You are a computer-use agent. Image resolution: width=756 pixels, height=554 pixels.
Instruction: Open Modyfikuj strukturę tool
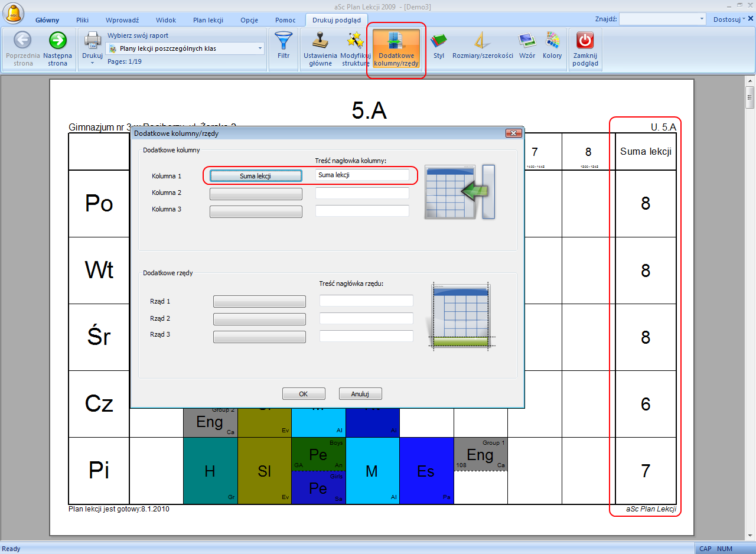[x=356, y=49]
